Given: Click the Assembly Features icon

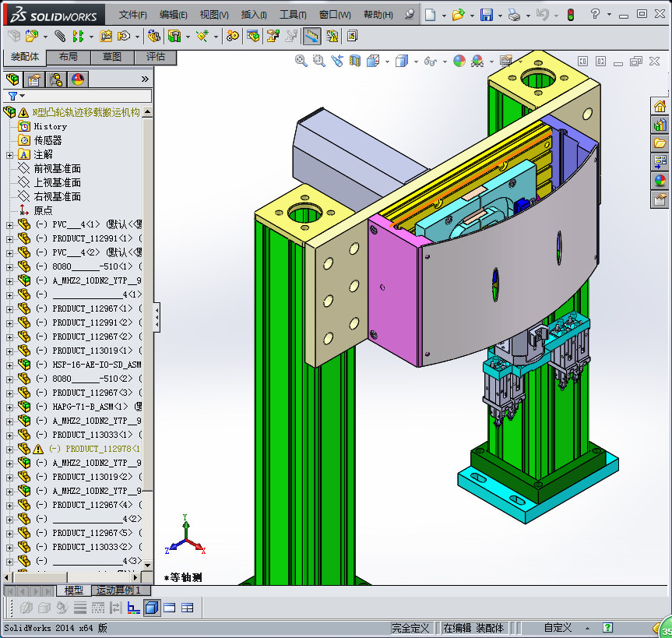Looking at the screenshot, I should (174, 36).
